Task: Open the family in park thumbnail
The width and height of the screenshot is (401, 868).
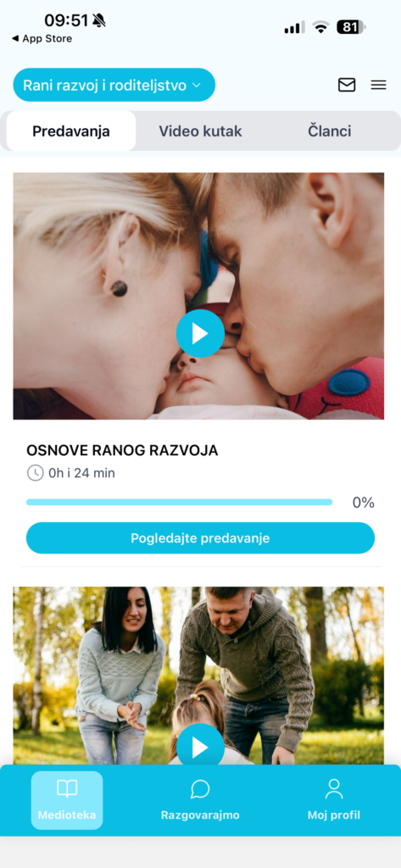Action: 198,676
